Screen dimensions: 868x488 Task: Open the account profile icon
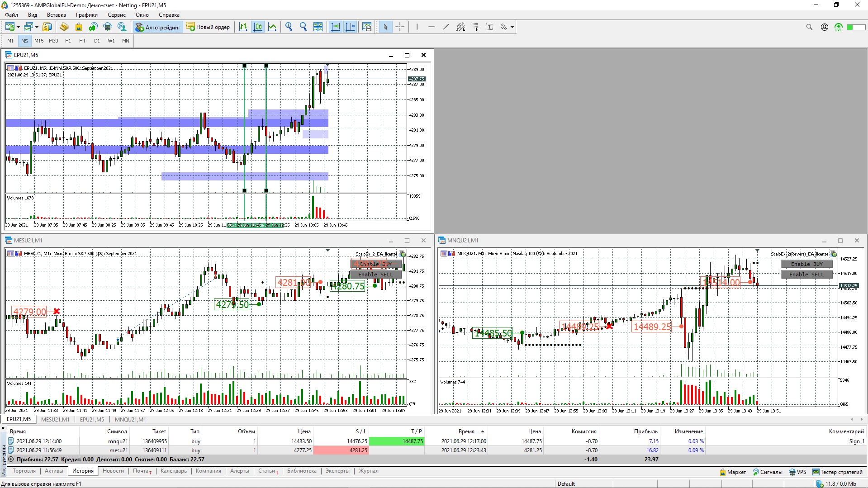point(825,27)
